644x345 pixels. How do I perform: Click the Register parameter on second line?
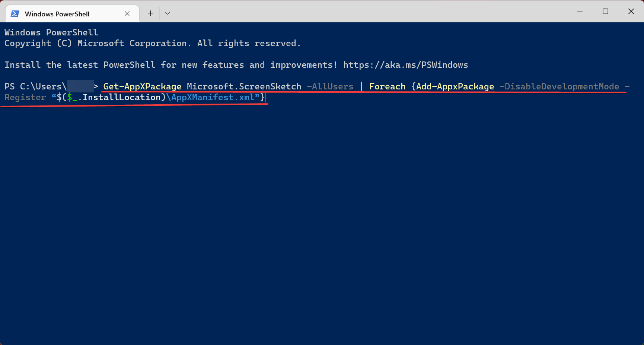point(25,97)
